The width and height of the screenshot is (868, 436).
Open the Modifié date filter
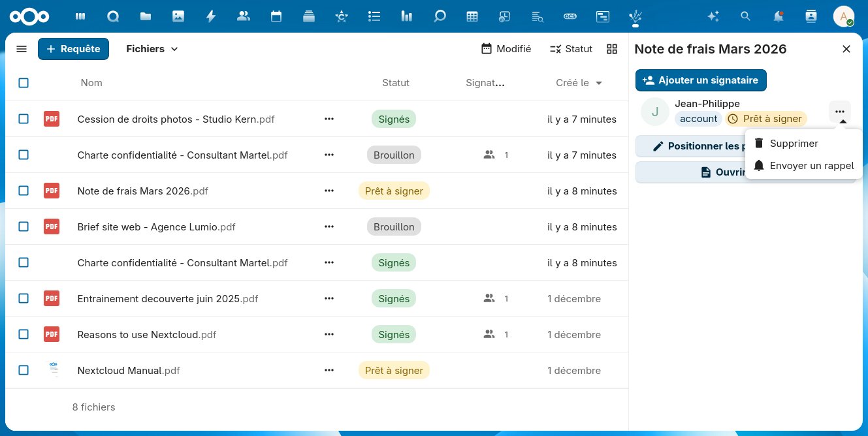506,49
